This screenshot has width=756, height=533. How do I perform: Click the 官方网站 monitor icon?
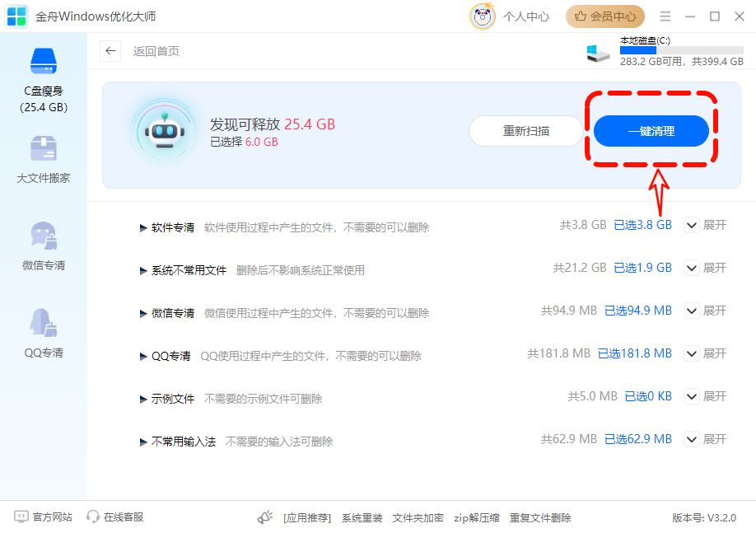(21, 517)
